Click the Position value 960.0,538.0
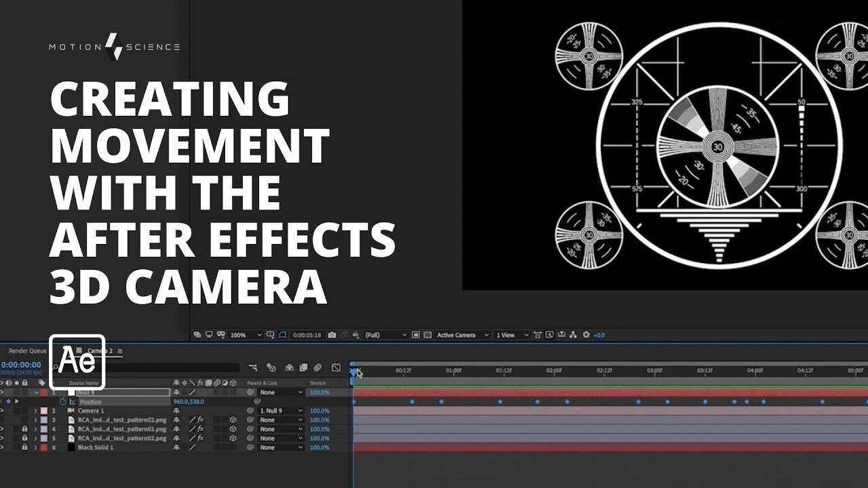 tap(189, 402)
